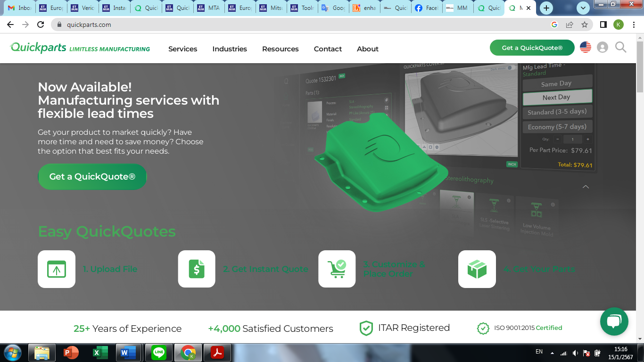Open the US flag region selector
The width and height of the screenshot is (644, 362).
[x=586, y=47]
